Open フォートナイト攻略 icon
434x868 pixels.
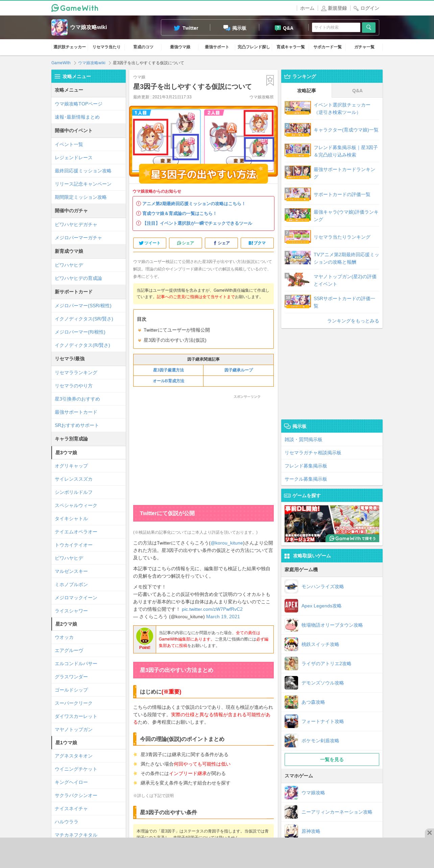click(x=291, y=722)
